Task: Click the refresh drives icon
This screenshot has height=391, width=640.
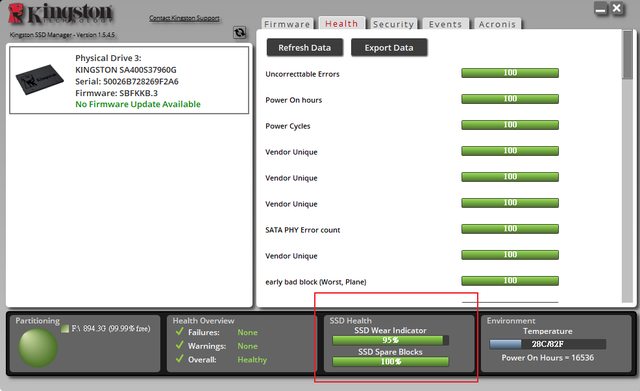Action: coord(240,32)
